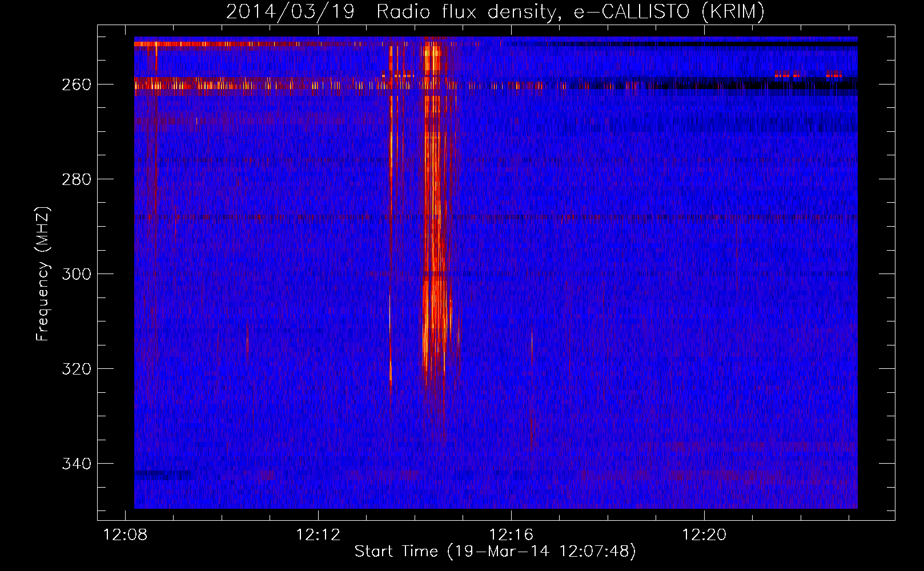Click the 12:16 time tick label
The image size is (924, 571).
(x=511, y=534)
